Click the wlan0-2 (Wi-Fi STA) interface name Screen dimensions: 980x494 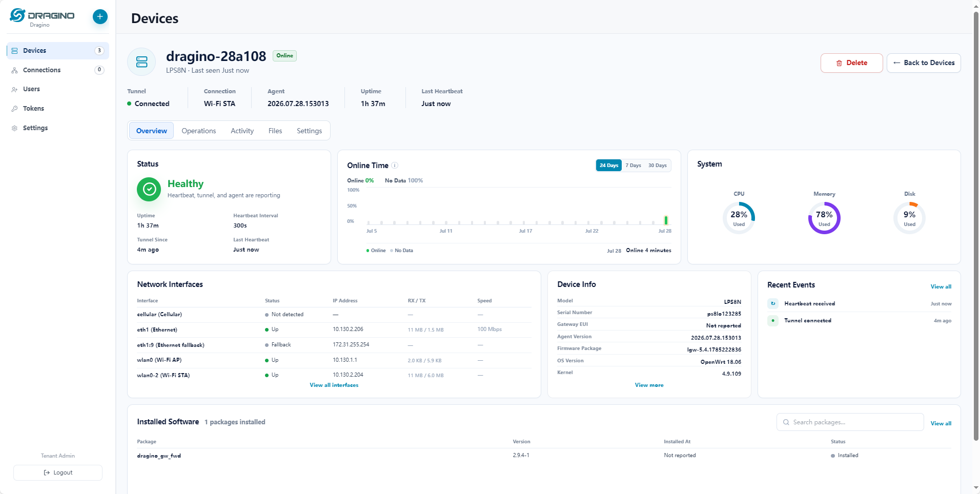tap(164, 376)
